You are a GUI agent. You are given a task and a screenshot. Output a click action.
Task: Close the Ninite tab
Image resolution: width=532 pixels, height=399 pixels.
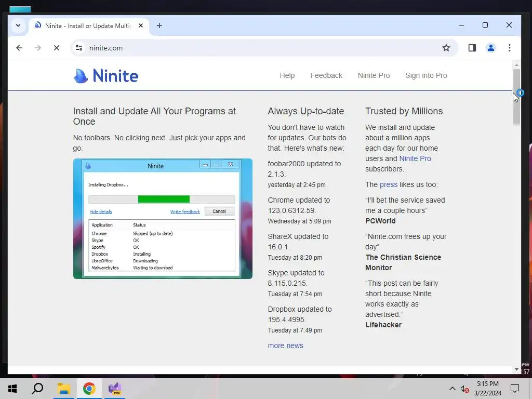pyautogui.click(x=141, y=25)
